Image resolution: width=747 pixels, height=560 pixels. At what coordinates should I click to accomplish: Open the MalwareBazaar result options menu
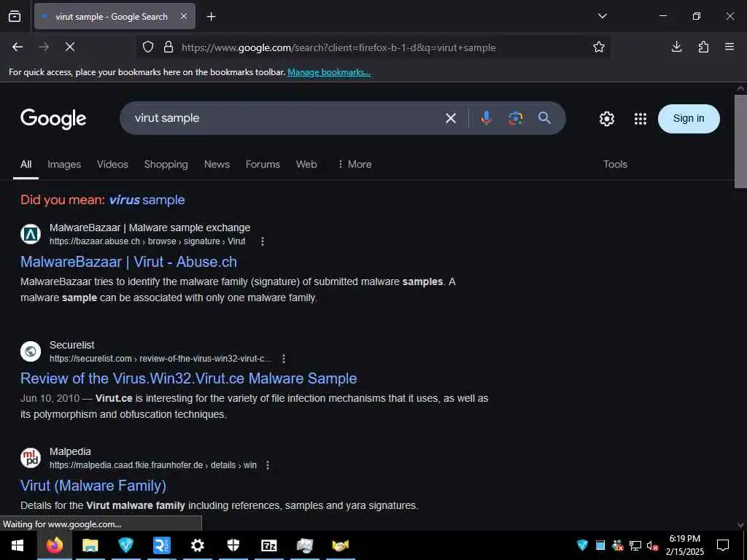[262, 241]
